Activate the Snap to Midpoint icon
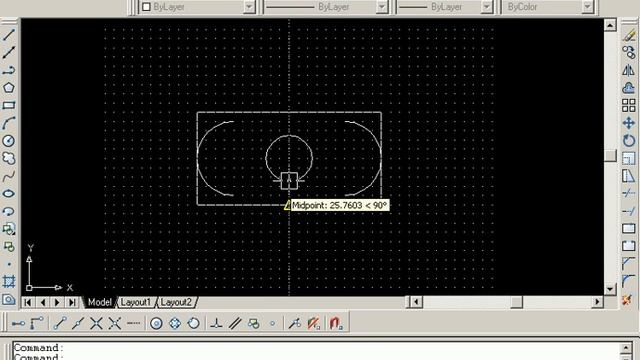The height and width of the screenshot is (360, 640). (78, 324)
